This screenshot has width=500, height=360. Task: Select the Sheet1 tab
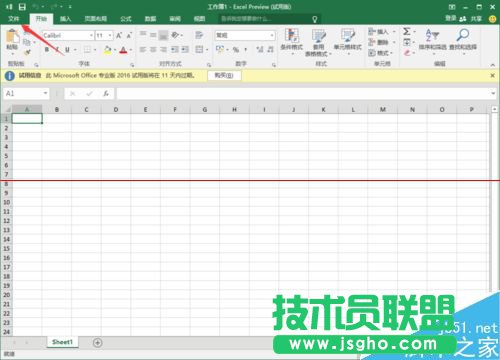tap(62, 342)
